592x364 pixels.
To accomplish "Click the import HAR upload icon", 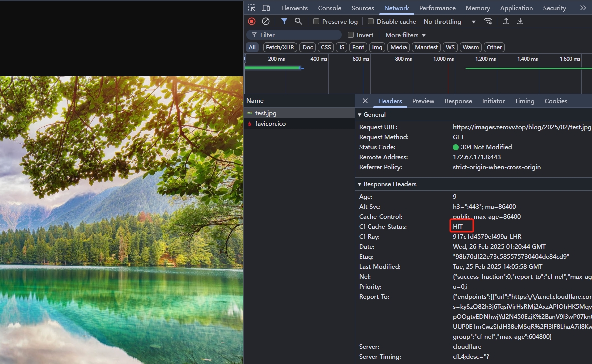I will tap(506, 21).
